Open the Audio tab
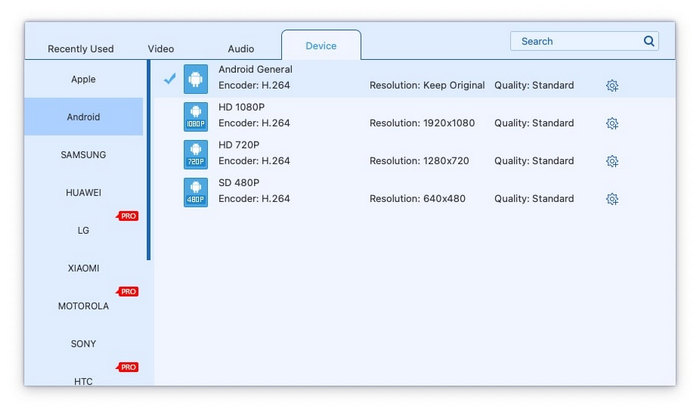Image resolution: width=700 pixels, height=413 pixels. pyautogui.click(x=241, y=48)
